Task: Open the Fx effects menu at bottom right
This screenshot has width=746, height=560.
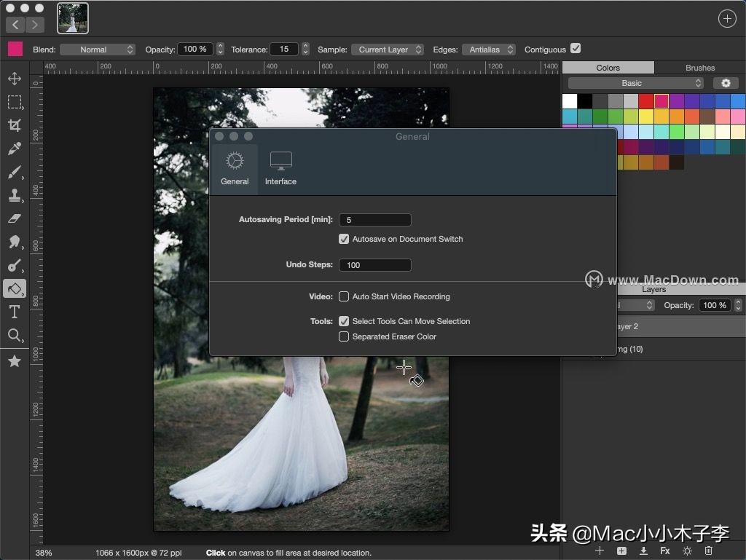Action: click(665, 551)
